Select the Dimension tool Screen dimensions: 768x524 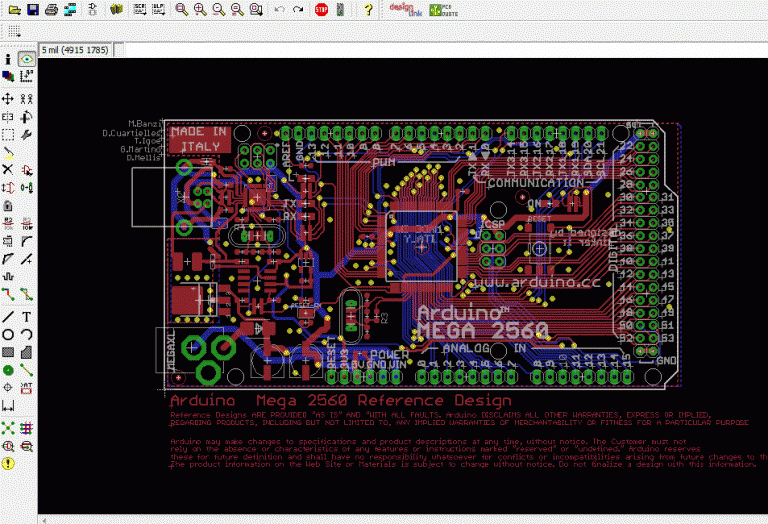tap(8, 405)
